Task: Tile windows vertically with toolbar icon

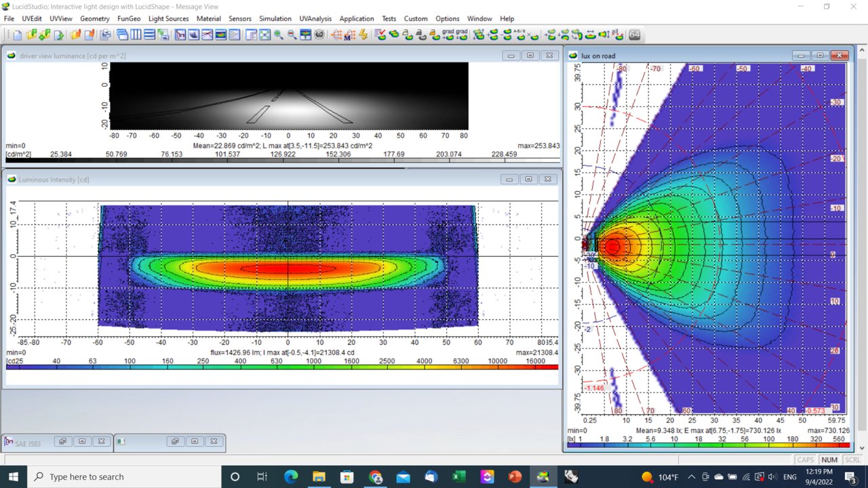Action: click(x=135, y=35)
